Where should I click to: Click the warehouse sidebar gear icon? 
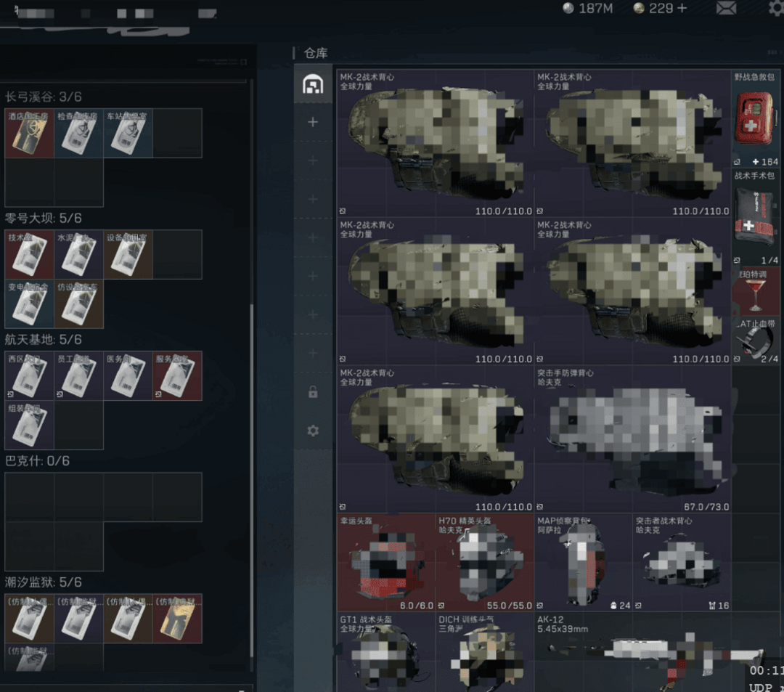pyautogui.click(x=313, y=431)
